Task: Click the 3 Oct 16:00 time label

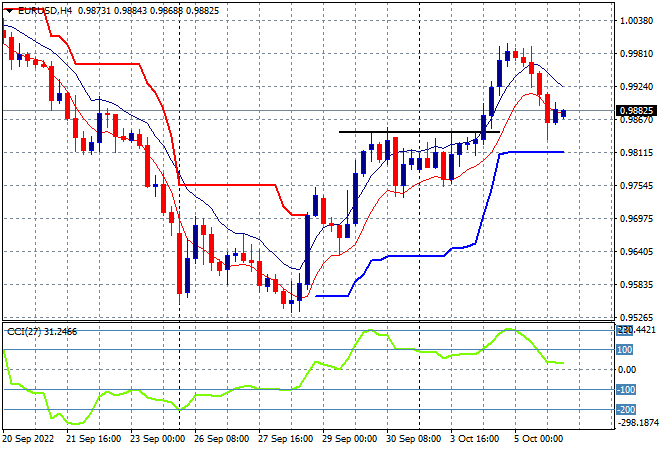Action: click(x=474, y=439)
